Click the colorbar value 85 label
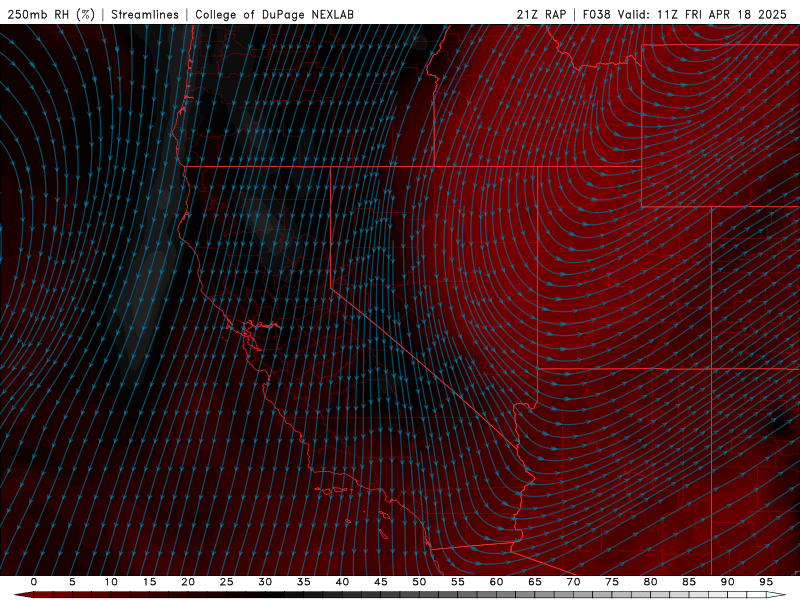 pos(689,582)
